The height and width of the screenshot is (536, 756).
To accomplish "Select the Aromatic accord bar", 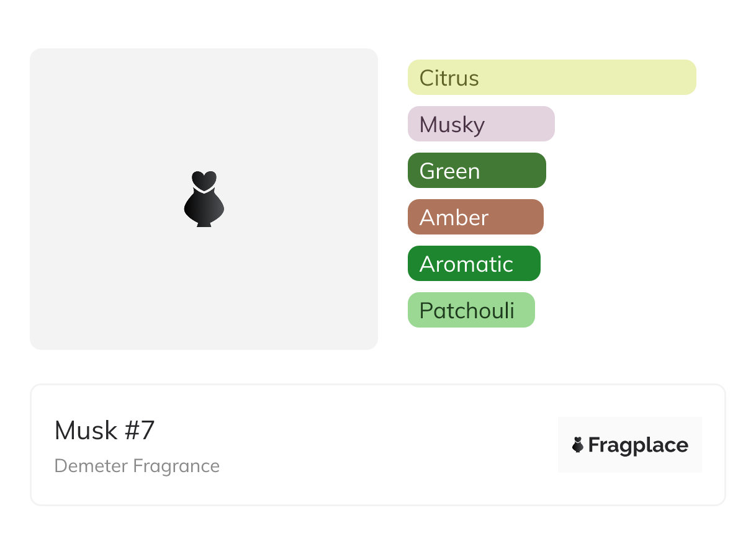I will click(x=474, y=264).
